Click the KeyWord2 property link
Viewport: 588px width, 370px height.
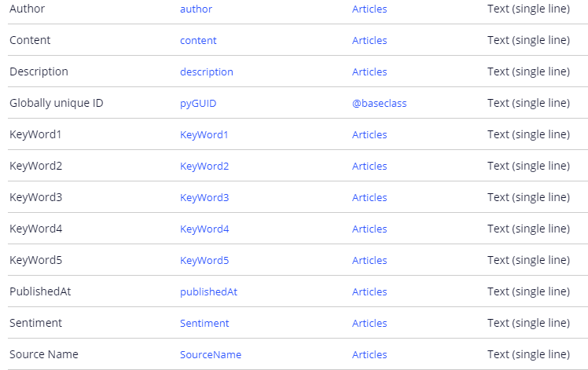[204, 166]
